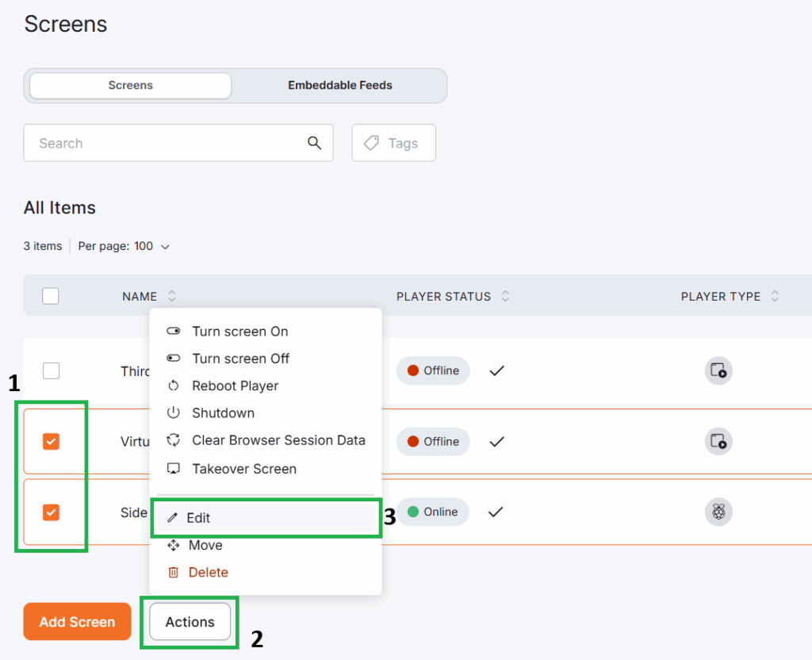Click the search magnifier icon

pyautogui.click(x=314, y=143)
